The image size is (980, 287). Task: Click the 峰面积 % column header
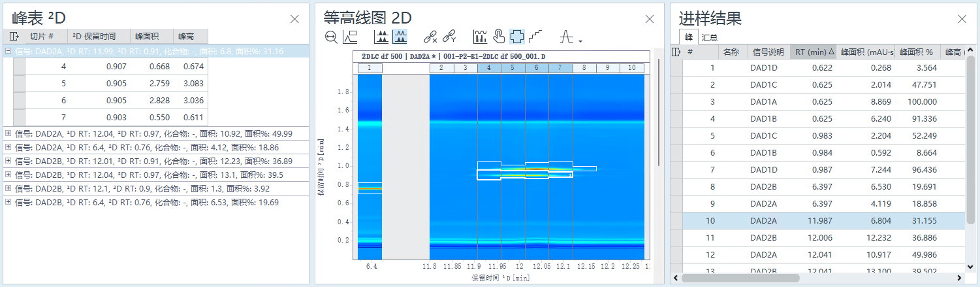coord(917,52)
